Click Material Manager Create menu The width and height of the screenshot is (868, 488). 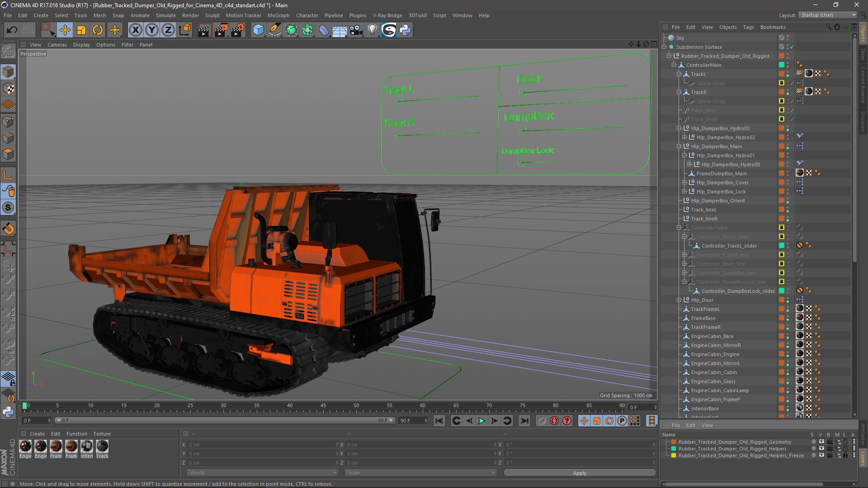(37, 434)
